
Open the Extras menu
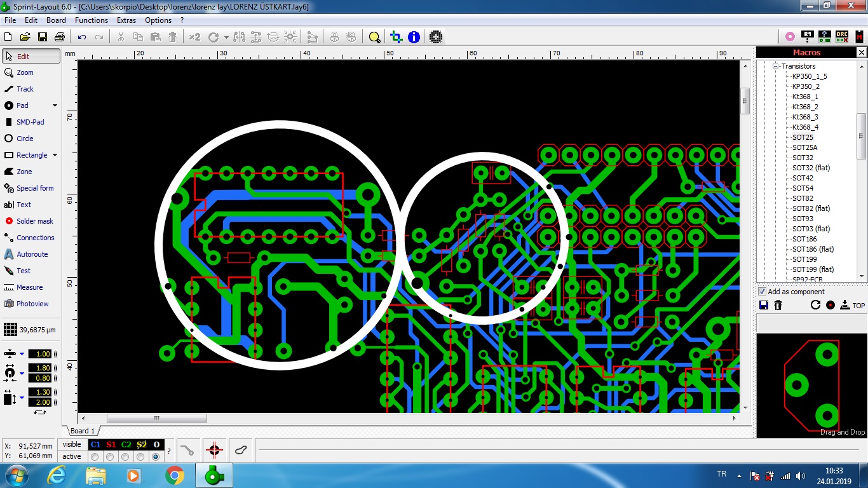[126, 20]
